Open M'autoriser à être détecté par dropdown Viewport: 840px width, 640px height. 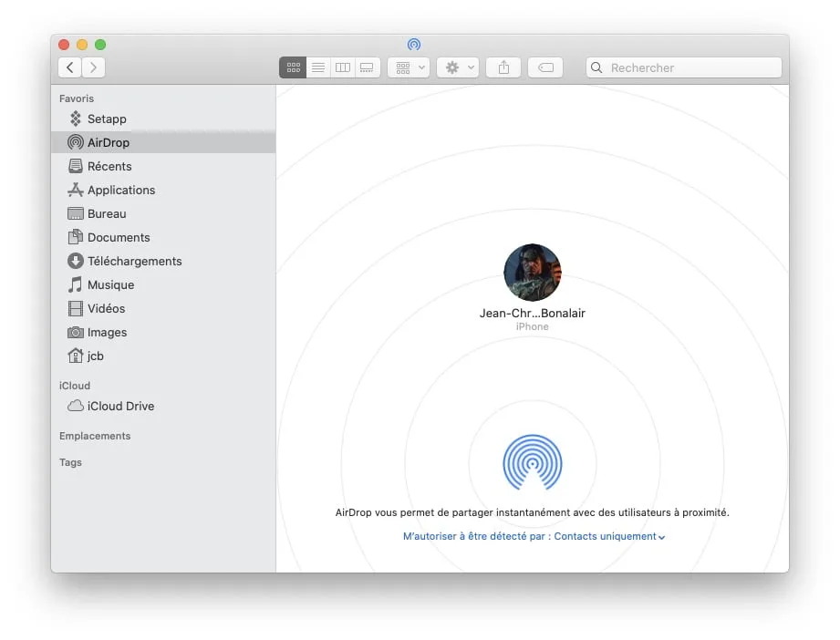(534, 536)
